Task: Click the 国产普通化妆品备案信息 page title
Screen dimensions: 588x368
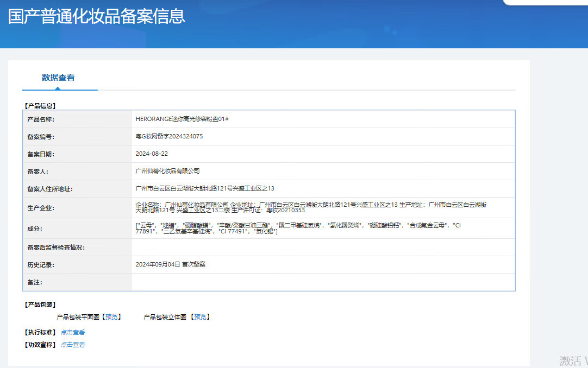Action: [97, 16]
